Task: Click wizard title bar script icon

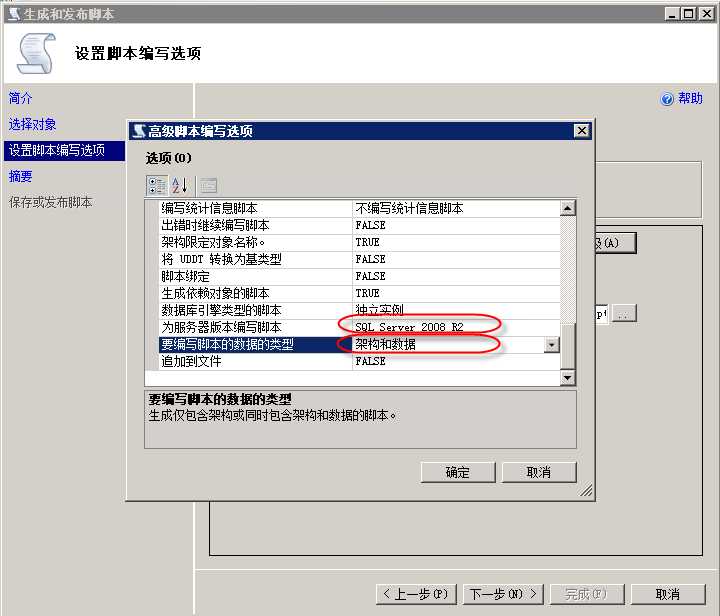Action: 14,14
